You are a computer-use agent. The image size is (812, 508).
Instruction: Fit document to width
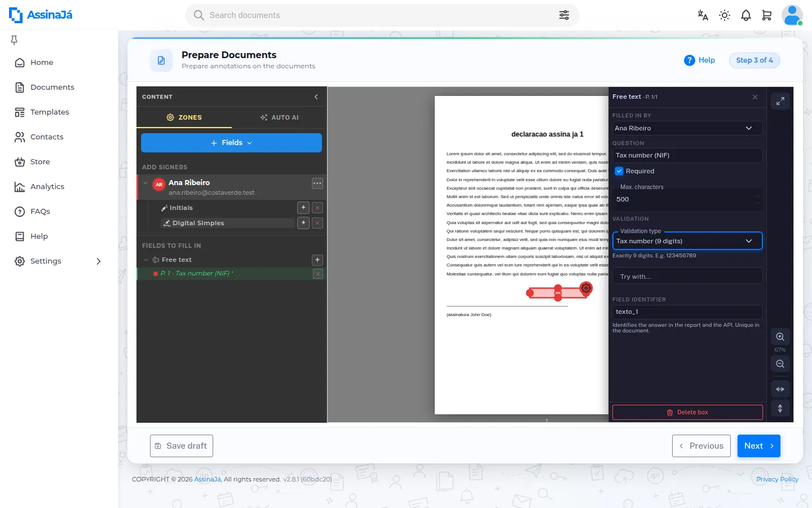(780, 389)
